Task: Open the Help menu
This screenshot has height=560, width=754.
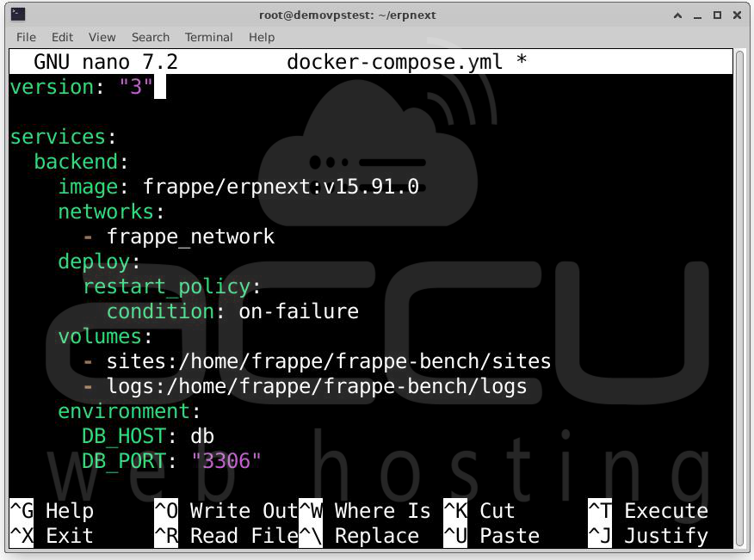Action: (261, 37)
